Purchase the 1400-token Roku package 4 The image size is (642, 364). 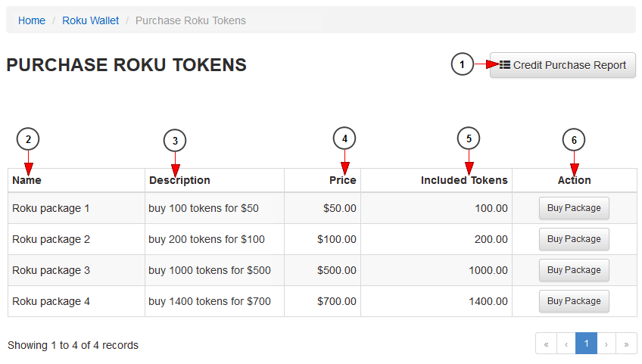tap(574, 301)
